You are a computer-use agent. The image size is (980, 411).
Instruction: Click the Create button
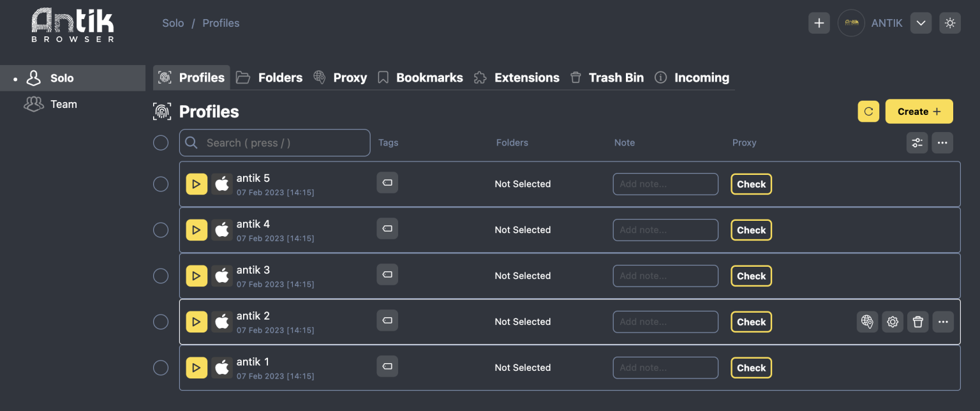pyautogui.click(x=919, y=111)
